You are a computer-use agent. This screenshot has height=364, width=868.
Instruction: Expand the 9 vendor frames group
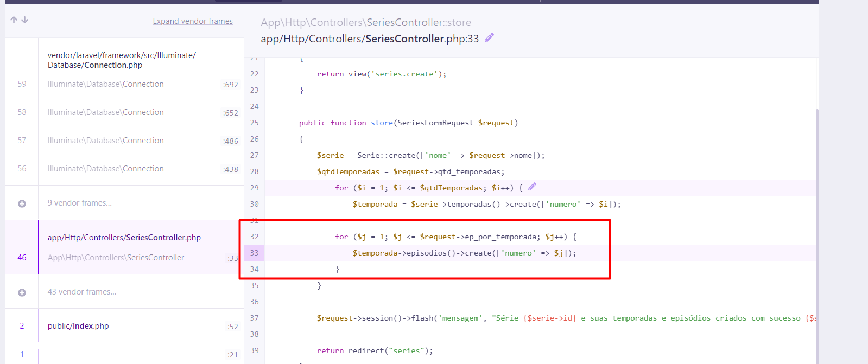(22, 203)
